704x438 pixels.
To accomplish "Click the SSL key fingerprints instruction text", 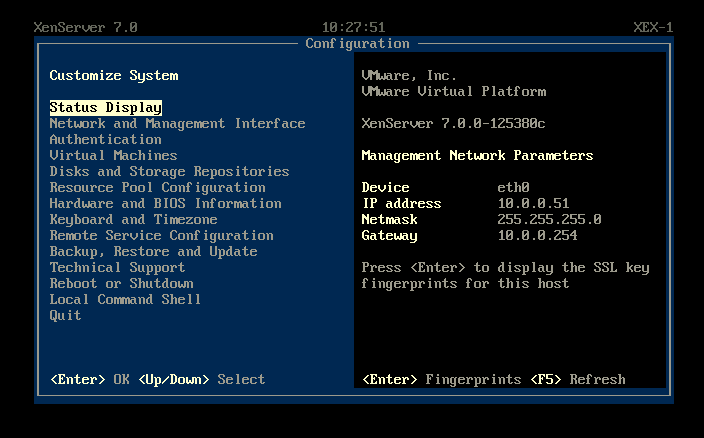I will coord(506,276).
